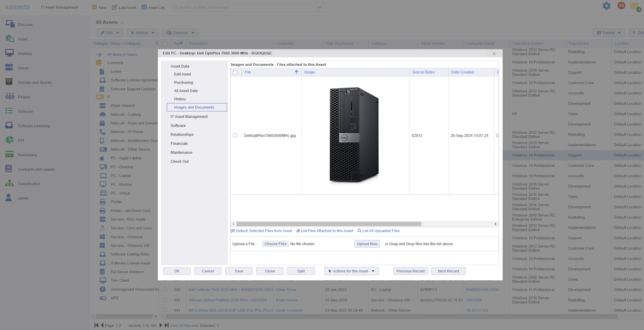Open the Discover sidebar icon
Screen dimensions: 644x330
(x=9, y=24)
